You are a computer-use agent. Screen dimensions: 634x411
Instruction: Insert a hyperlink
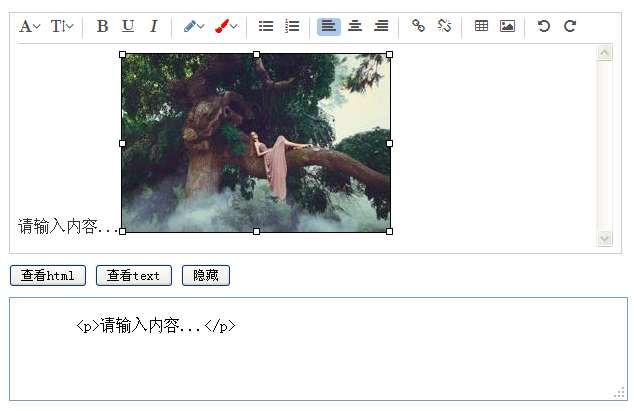pyautogui.click(x=419, y=26)
